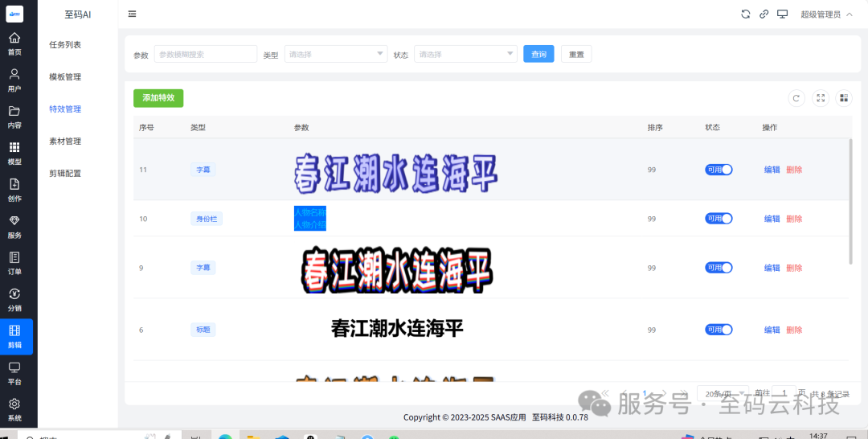Viewport: 868px width, 439px height.
Task: Open the 创作 creation sidebar icon
Action: point(14,190)
